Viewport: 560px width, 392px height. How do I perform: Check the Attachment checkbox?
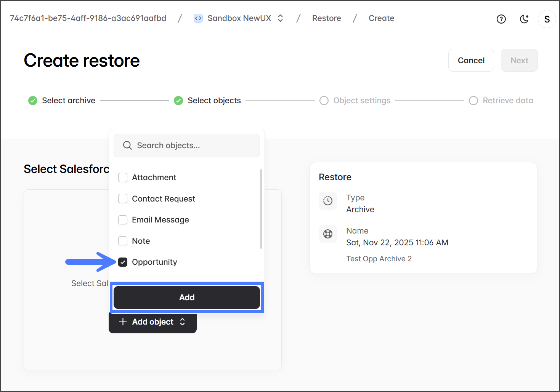tap(123, 178)
